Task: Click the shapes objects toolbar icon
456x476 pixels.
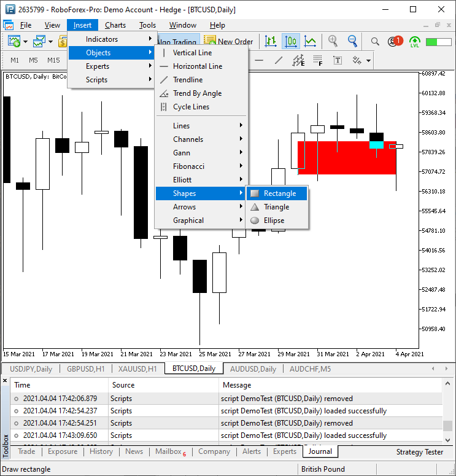Action: pos(357,60)
